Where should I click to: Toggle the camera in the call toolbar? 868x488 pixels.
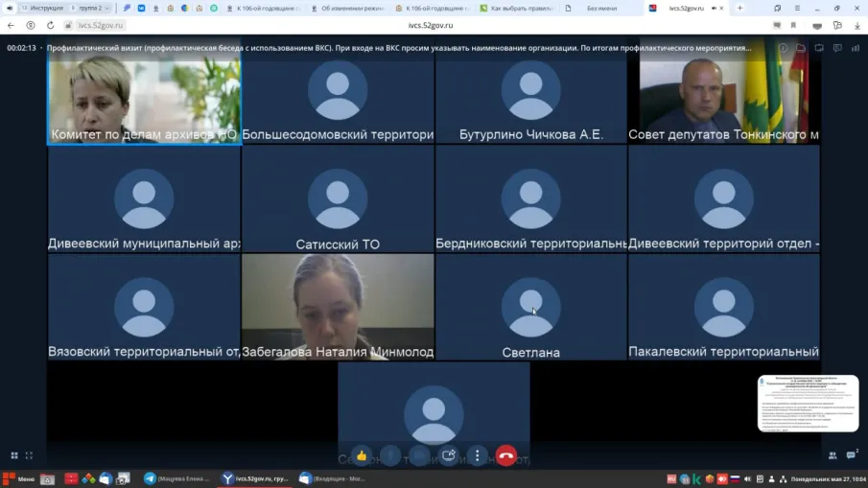coord(419,456)
